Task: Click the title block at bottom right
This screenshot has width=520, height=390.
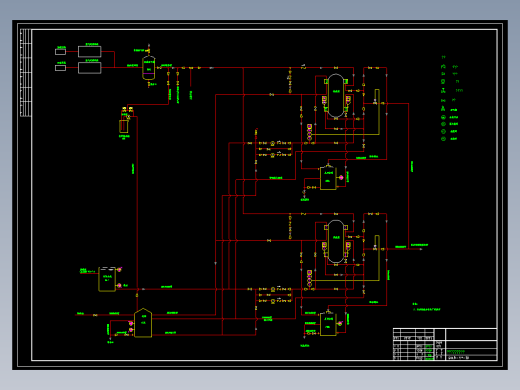Action: pyautogui.click(x=445, y=344)
